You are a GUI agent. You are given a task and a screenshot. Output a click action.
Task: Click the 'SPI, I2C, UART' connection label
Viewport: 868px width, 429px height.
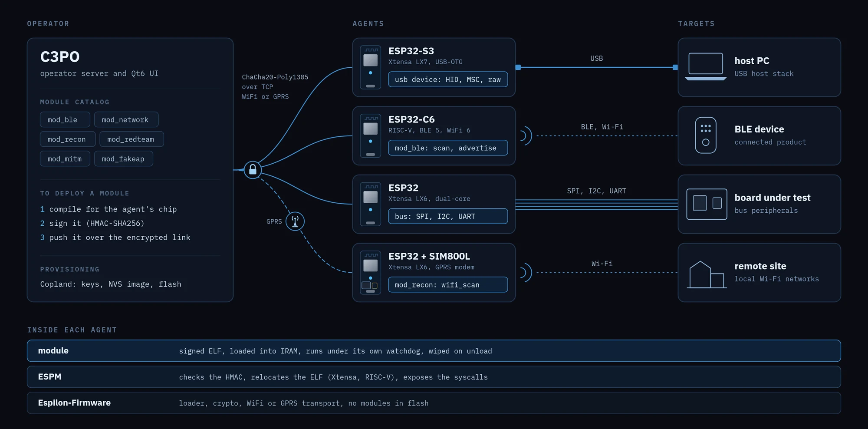click(x=597, y=191)
